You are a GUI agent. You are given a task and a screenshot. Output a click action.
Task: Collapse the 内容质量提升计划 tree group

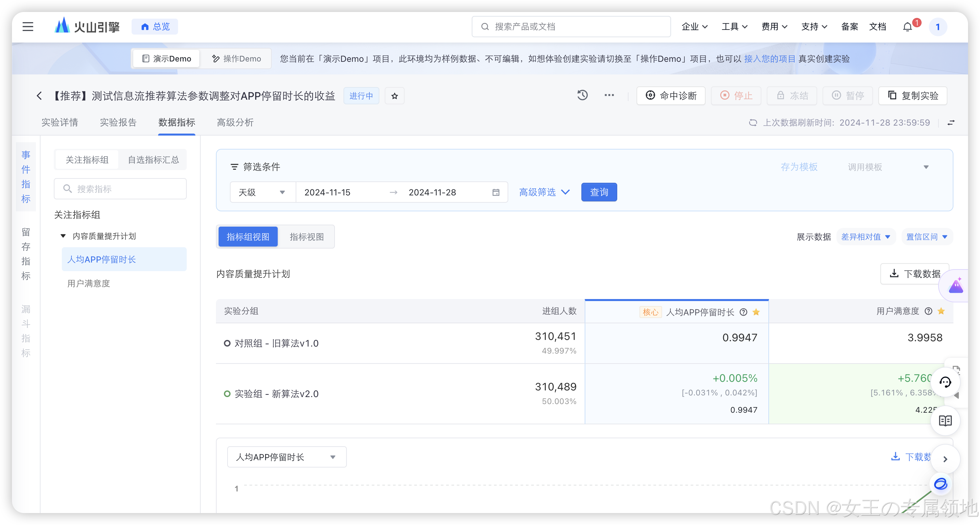coord(63,236)
